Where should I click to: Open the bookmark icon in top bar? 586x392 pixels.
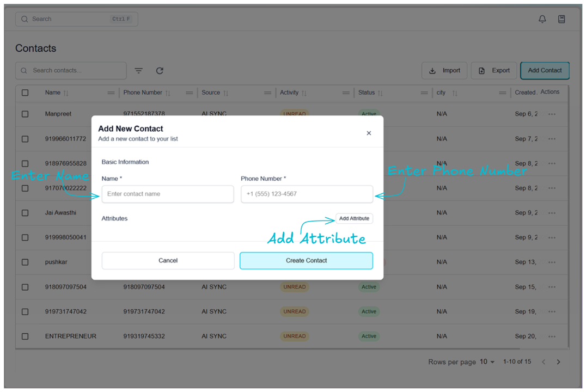tap(561, 19)
